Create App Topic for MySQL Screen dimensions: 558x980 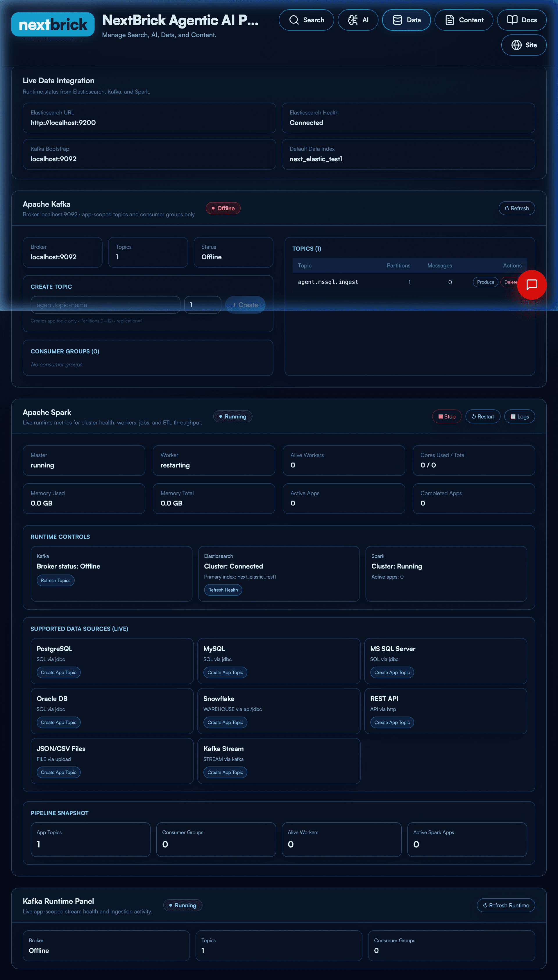tap(225, 673)
